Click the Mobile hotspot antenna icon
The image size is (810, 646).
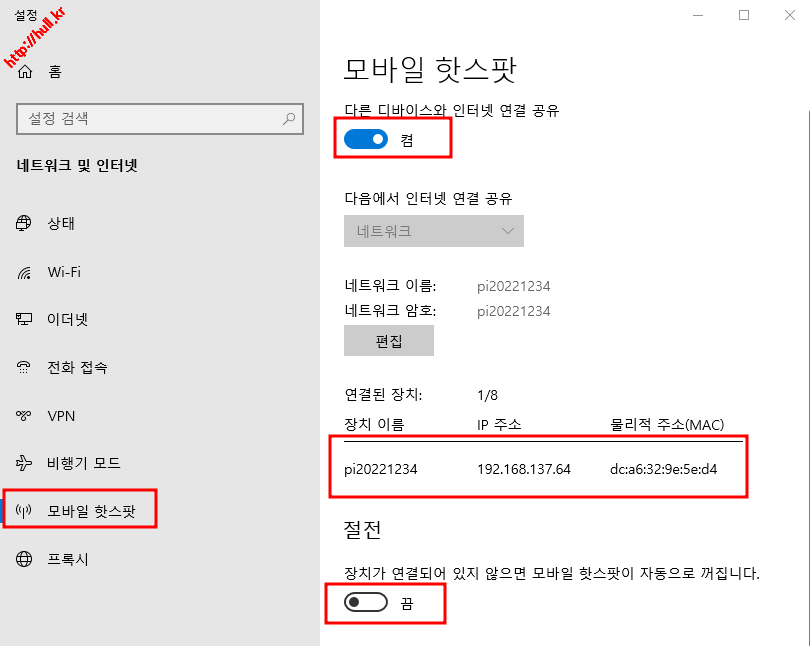pos(25,512)
